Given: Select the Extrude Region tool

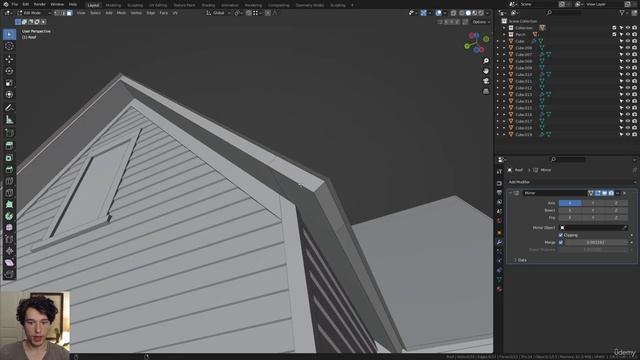Looking at the screenshot, I should pyautogui.click(x=9, y=146).
